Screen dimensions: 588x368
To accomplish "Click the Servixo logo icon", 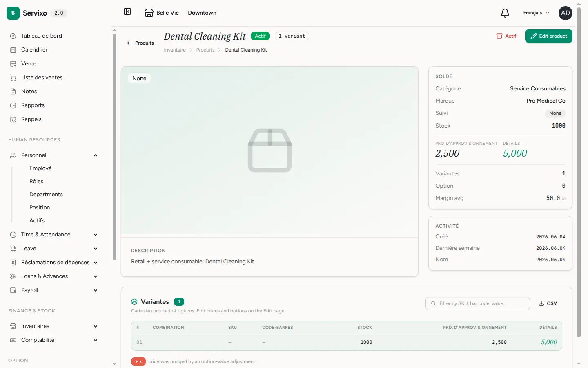I will tap(13, 13).
